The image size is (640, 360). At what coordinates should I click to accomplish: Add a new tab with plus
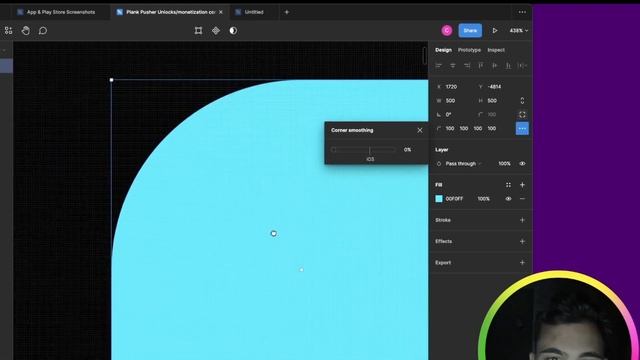(287, 12)
